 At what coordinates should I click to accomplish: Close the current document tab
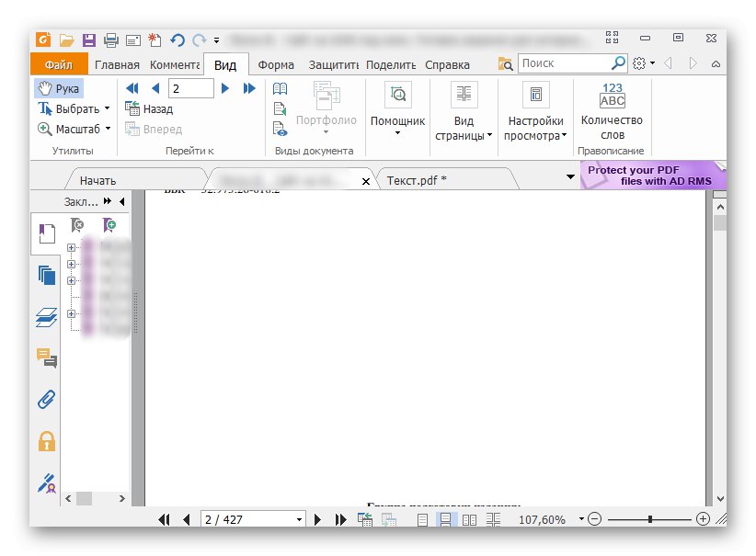tap(366, 181)
